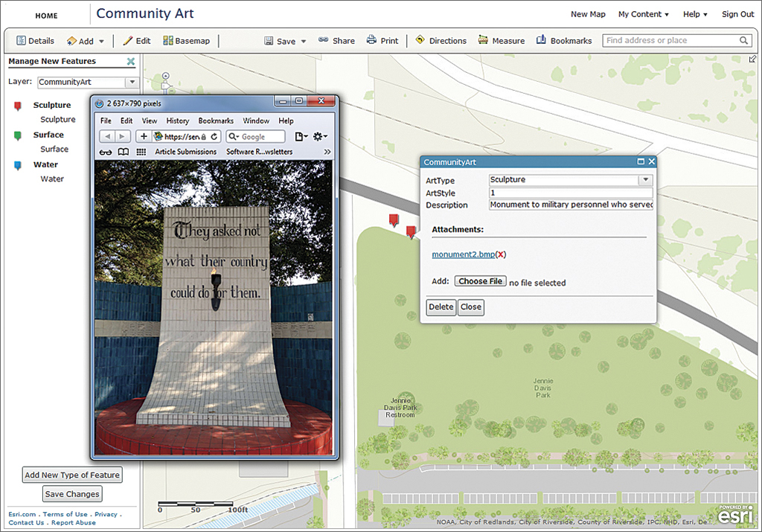Close the Manage New Features panel
Image resolution: width=762 pixels, height=532 pixels.
[131, 61]
